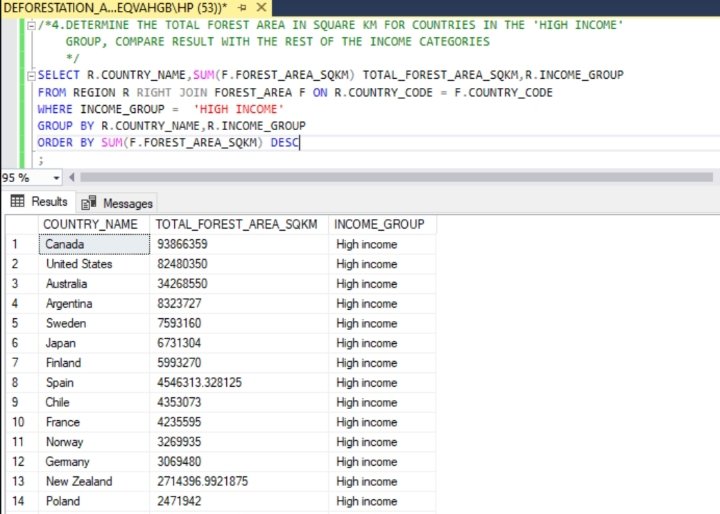This screenshot has height=514, width=720.
Task: Click the value 5993270
Action: tap(179, 363)
